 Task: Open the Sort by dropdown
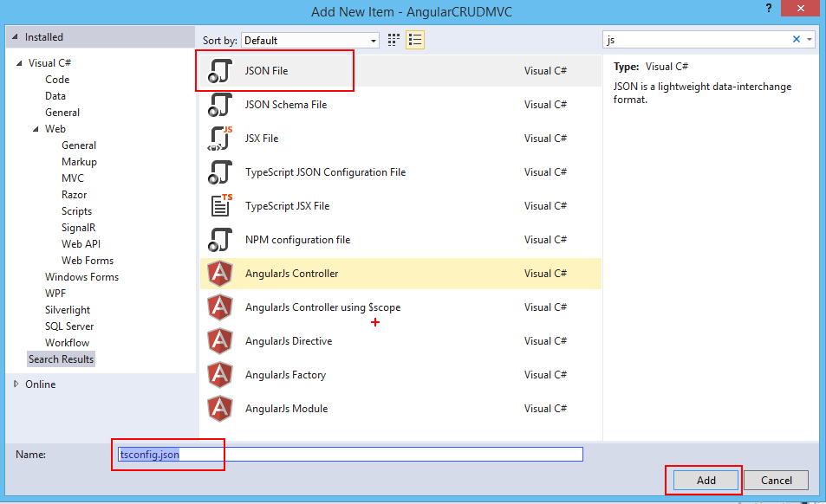click(374, 40)
